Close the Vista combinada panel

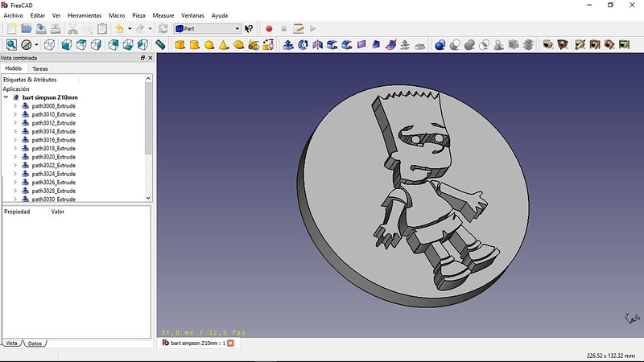coord(151,58)
